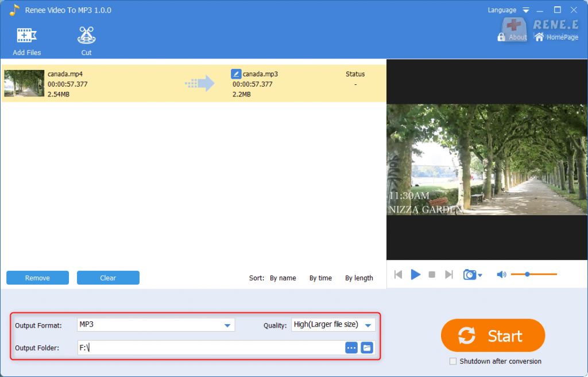Click the Remove button

37,278
